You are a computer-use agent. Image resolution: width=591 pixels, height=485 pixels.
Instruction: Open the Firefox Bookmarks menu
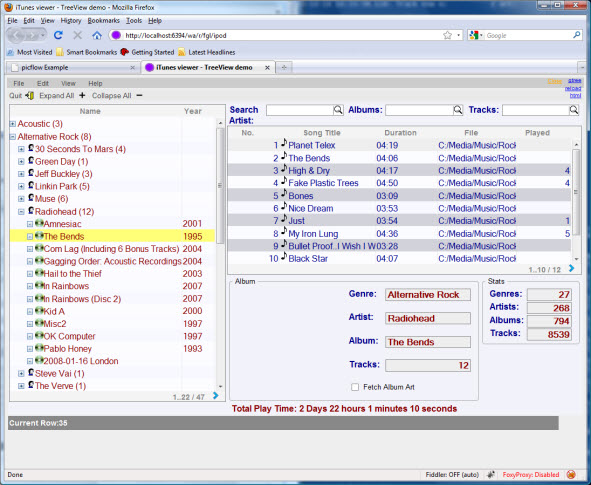click(103, 20)
